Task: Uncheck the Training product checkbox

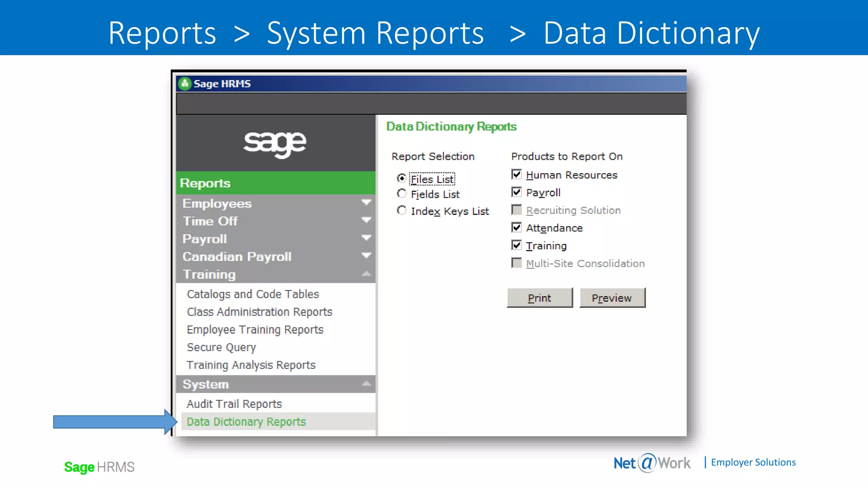Action: [x=516, y=245]
